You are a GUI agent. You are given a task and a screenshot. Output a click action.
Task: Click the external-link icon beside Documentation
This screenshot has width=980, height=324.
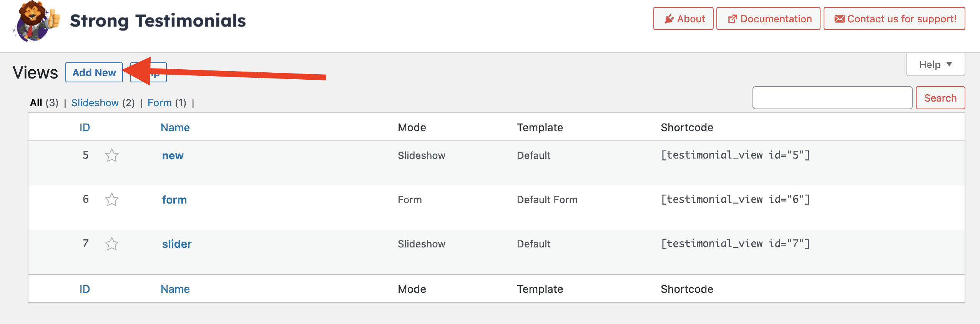[733, 19]
